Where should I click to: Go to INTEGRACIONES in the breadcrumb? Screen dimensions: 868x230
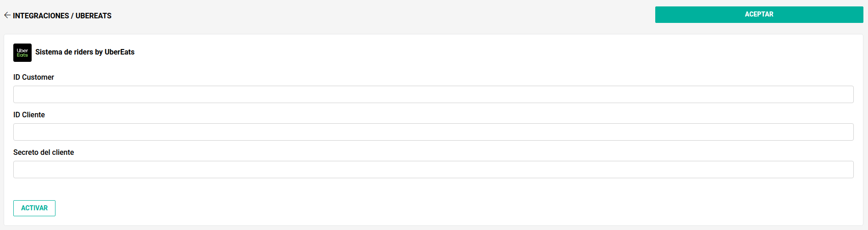pos(41,16)
